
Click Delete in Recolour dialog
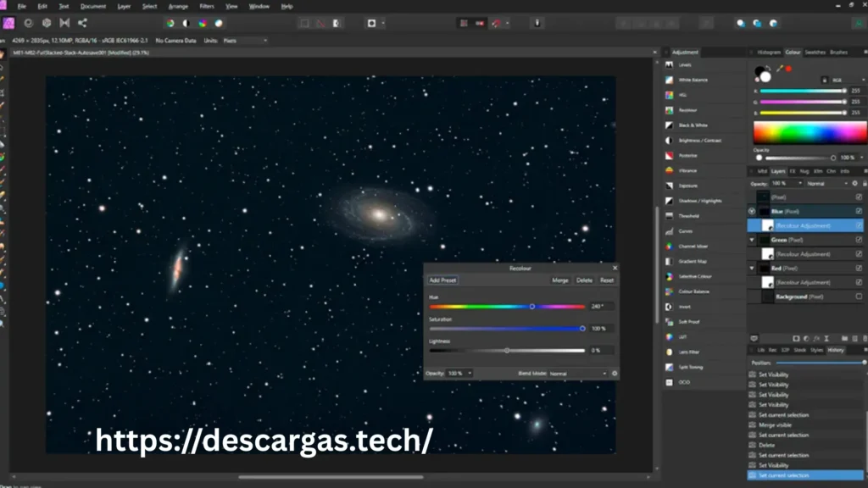(x=584, y=280)
